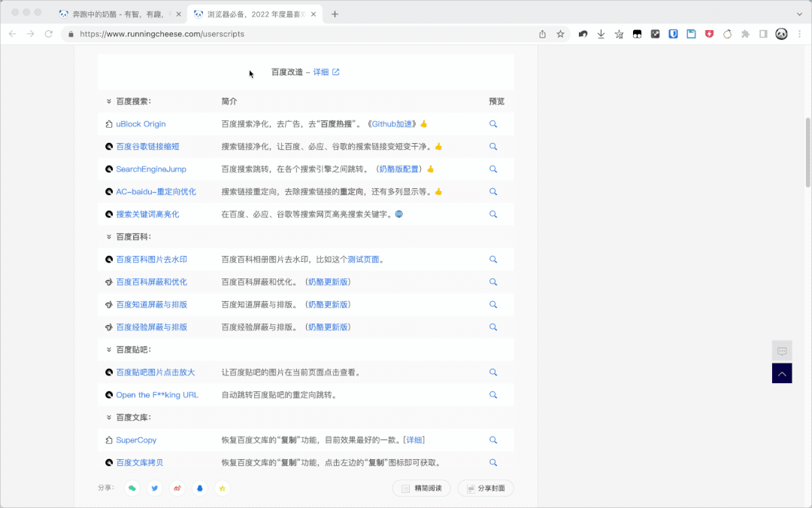
Task: Open the Bitwarden shield extension
Action: coord(673,34)
